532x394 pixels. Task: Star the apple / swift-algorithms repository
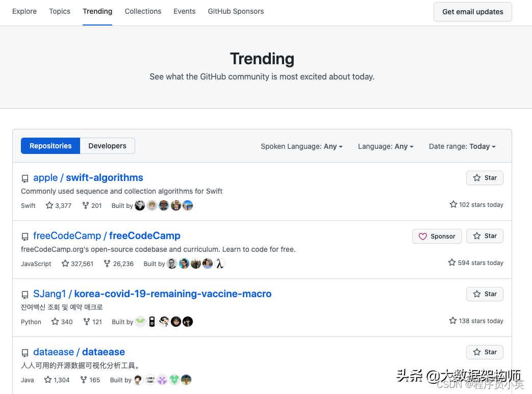(x=485, y=178)
